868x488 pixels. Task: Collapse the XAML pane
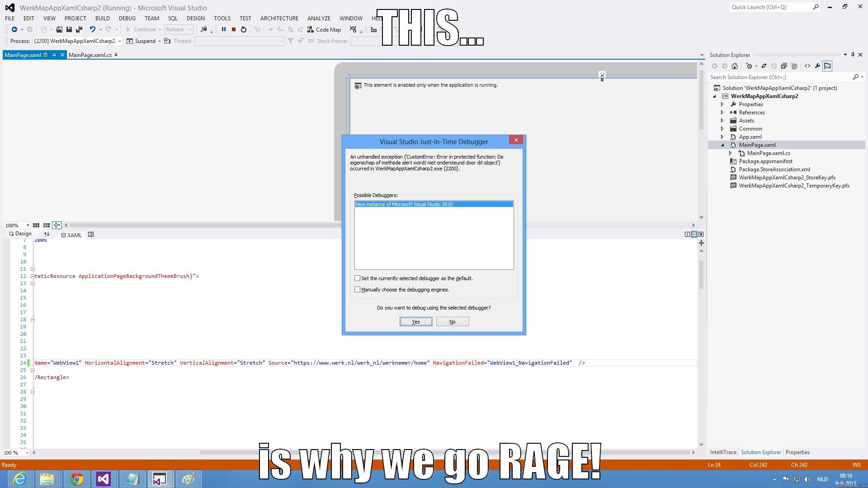(701, 234)
